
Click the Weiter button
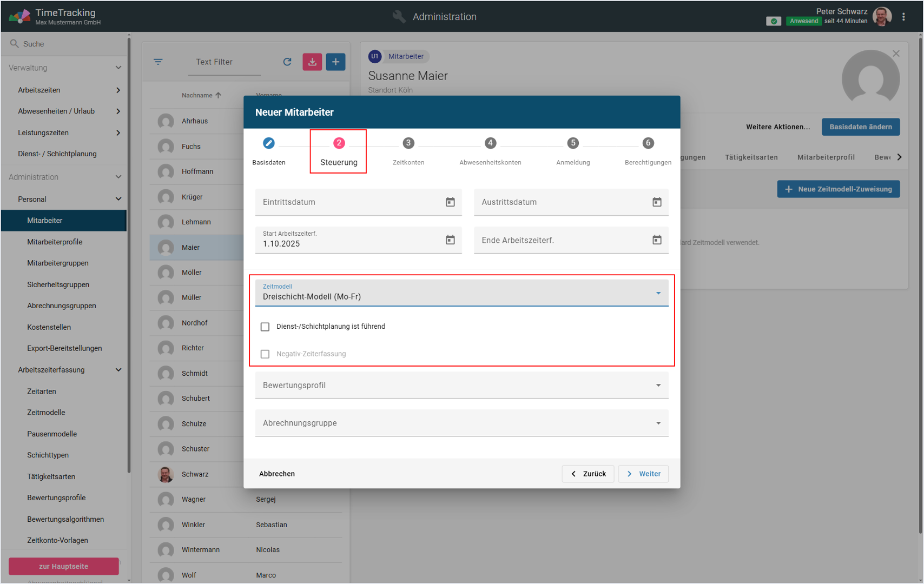click(643, 474)
